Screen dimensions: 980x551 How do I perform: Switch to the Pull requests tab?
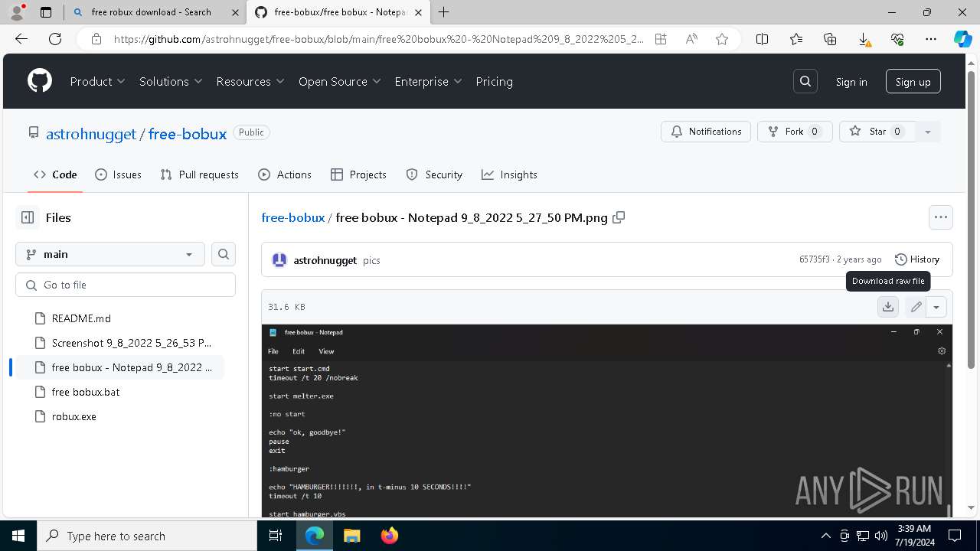(200, 174)
